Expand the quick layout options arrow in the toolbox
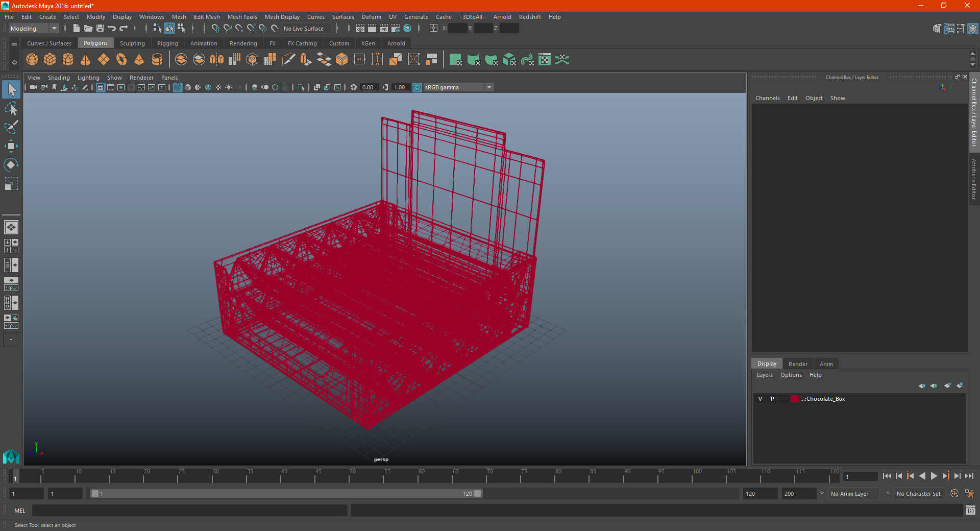The width and height of the screenshot is (980, 531). coord(11,340)
